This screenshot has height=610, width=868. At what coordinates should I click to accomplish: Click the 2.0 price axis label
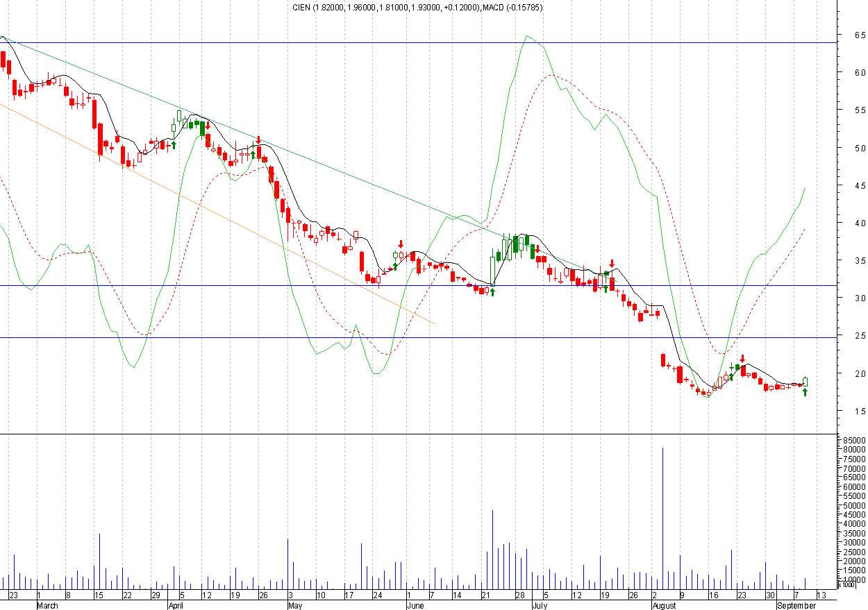click(x=860, y=373)
